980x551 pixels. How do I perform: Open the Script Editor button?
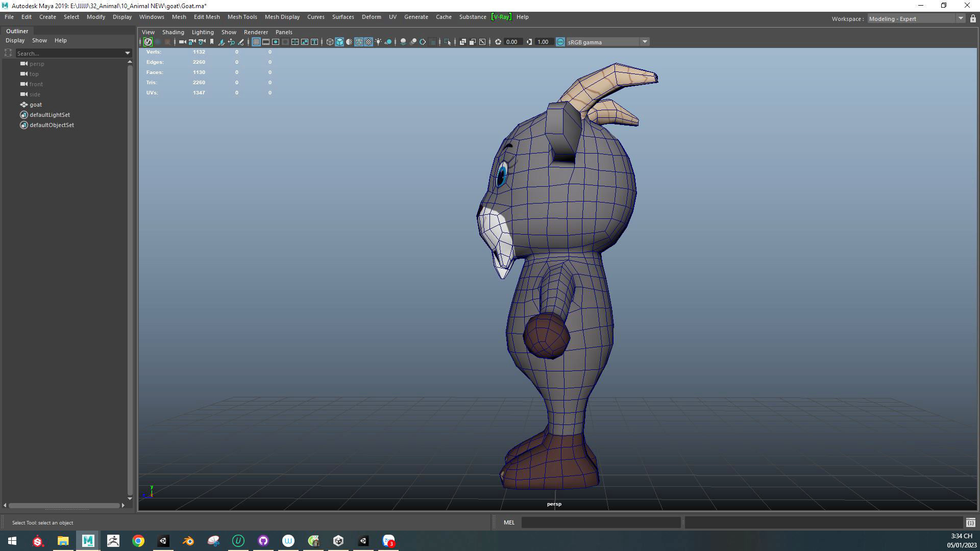(x=970, y=522)
